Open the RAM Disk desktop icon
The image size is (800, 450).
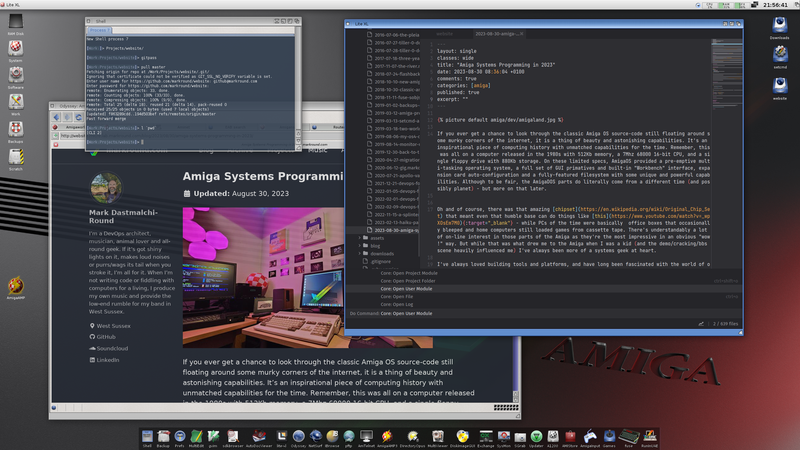coord(15,36)
